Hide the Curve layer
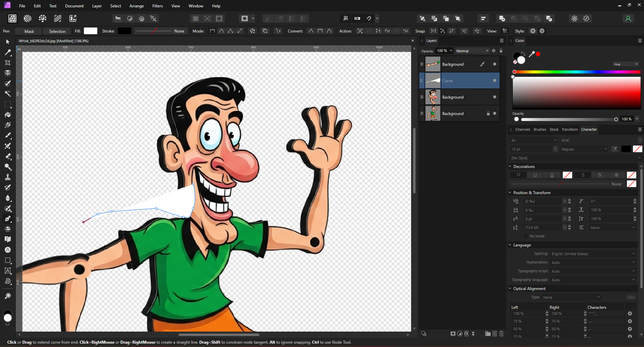The height and width of the screenshot is (347, 644). point(494,80)
